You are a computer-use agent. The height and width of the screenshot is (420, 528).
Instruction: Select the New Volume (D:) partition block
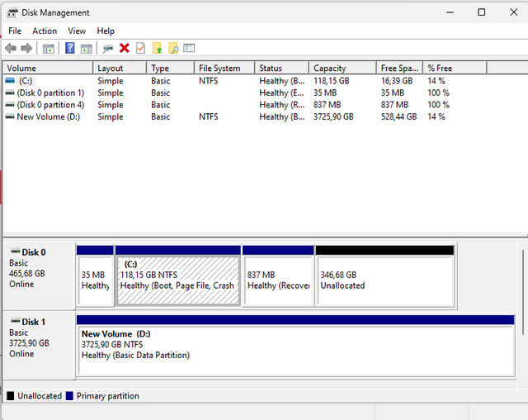point(295,346)
